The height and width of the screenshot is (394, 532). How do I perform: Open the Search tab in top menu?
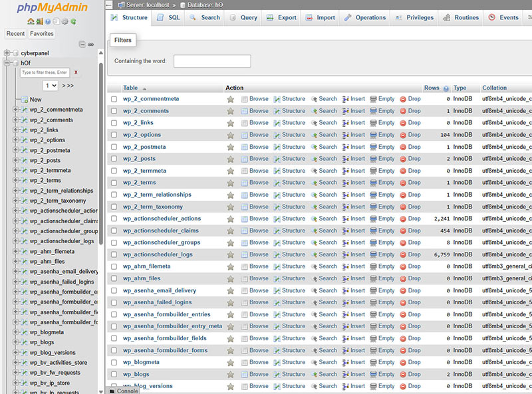pyautogui.click(x=205, y=18)
